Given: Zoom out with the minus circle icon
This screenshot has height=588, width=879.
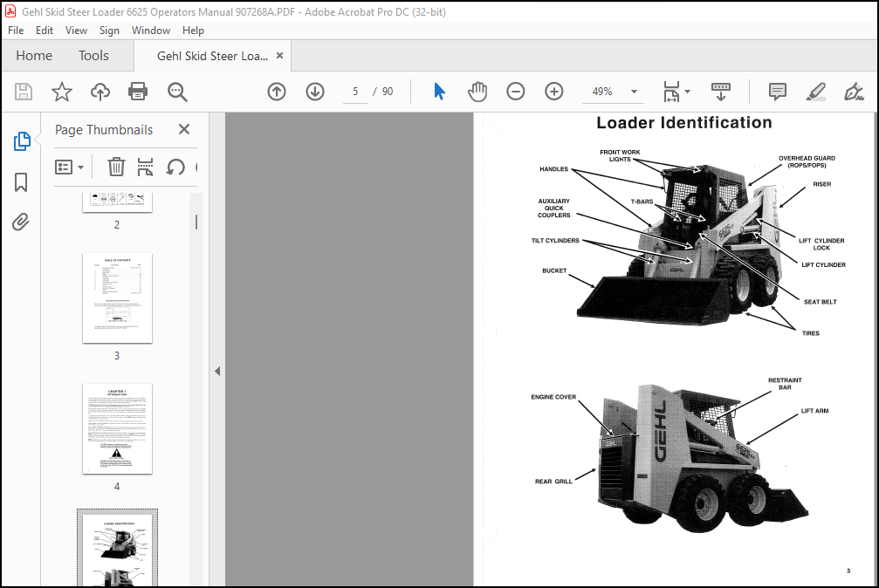Looking at the screenshot, I should pos(516,92).
